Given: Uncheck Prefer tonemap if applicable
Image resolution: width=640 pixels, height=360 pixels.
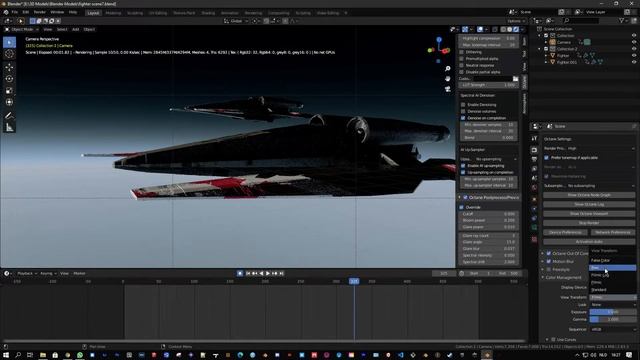Looking at the screenshot, I should tap(547, 158).
